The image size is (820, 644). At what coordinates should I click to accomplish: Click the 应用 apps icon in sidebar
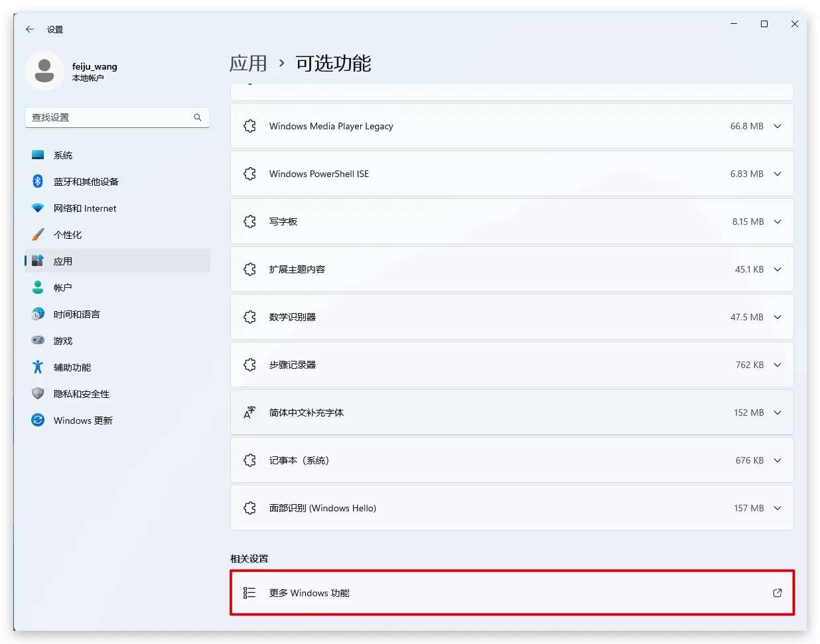tap(38, 261)
